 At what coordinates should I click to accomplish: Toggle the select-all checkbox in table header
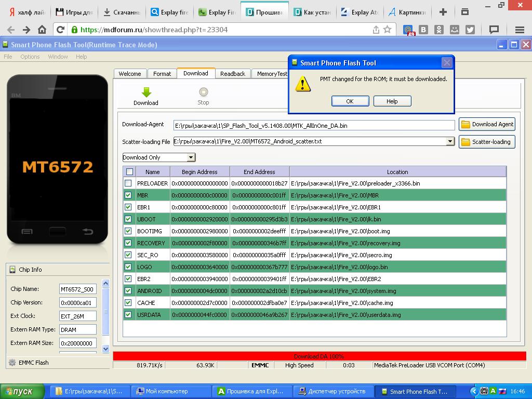(129, 172)
